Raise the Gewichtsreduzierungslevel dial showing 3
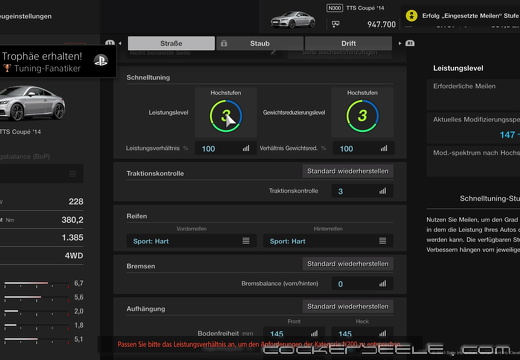 pyautogui.click(x=362, y=116)
